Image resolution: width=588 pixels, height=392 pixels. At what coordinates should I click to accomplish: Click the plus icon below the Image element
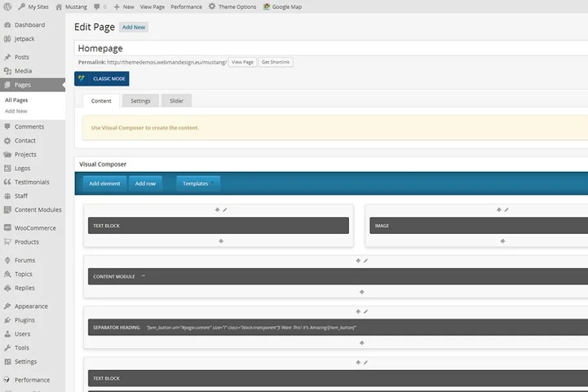click(503, 241)
